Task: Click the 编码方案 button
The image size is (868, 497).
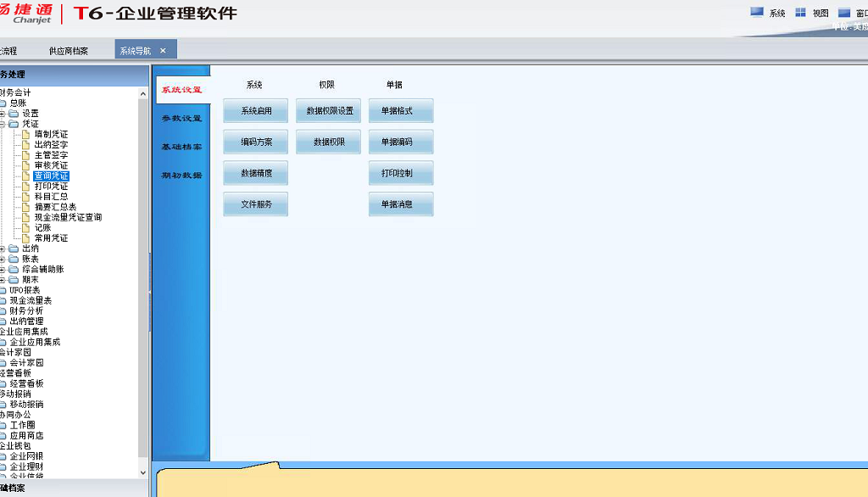Action: coord(256,142)
